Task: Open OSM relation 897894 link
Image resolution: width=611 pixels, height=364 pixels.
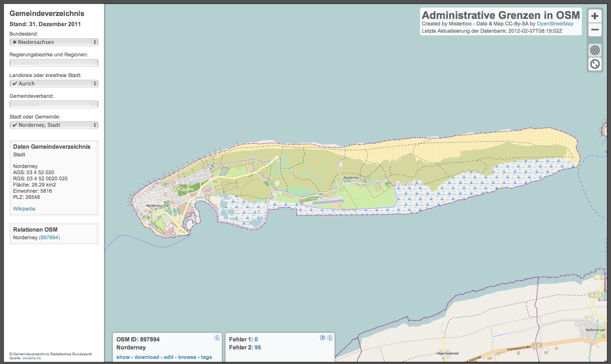Action: [49, 237]
